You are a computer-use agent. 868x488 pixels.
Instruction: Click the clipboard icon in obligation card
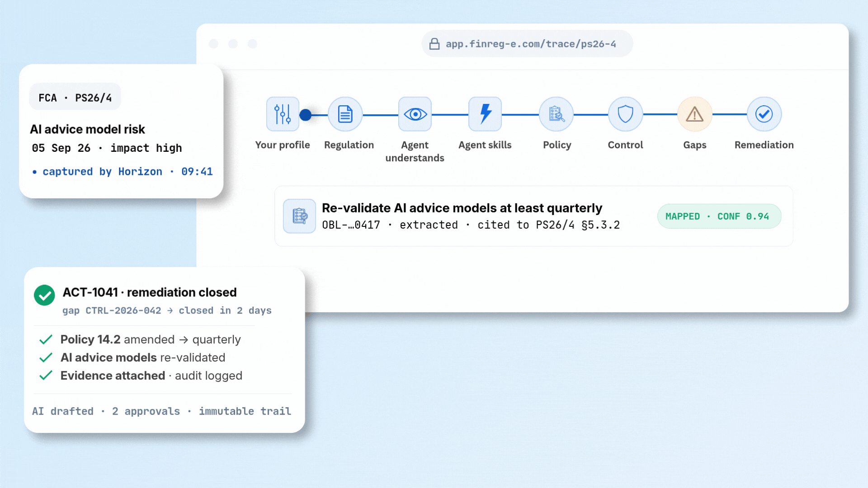tap(299, 216)
